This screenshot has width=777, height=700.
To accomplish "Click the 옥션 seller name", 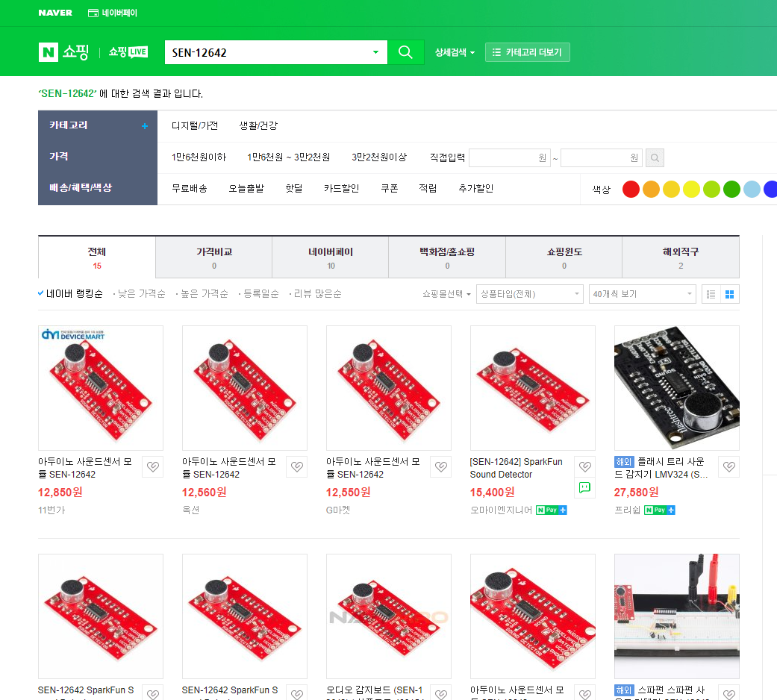I will 191,510.
